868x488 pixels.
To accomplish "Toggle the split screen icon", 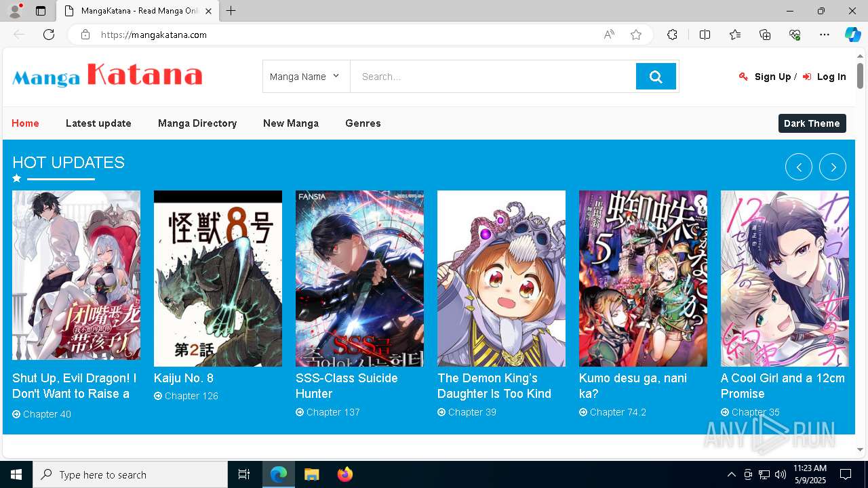I will coord(705,35).
